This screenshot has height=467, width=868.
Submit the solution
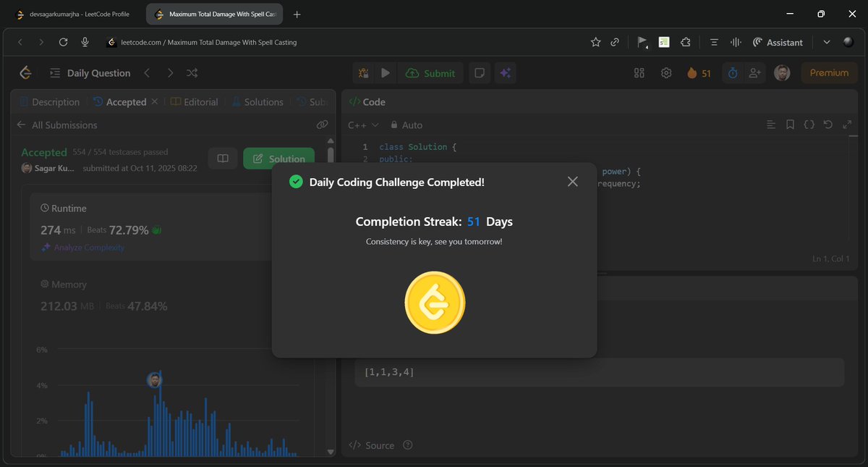tap(430, 73)
